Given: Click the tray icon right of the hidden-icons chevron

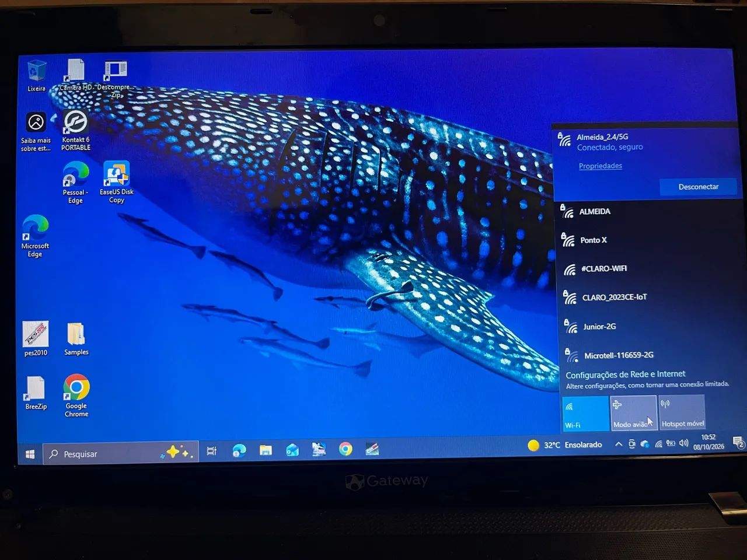Looking at the screenshot, I should (x=632, y=444).
